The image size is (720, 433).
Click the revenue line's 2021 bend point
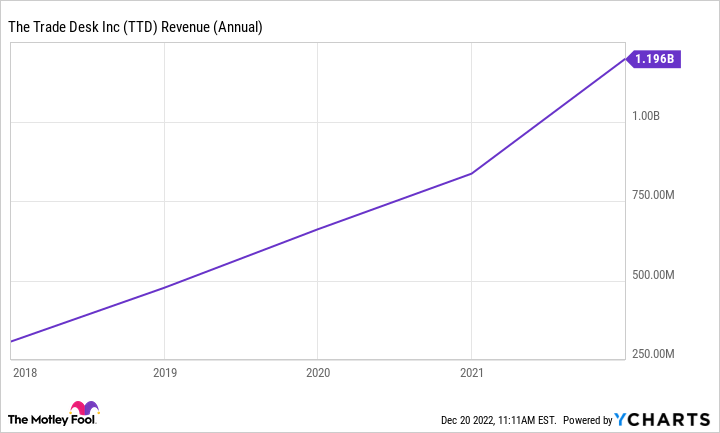pos(472,174)
